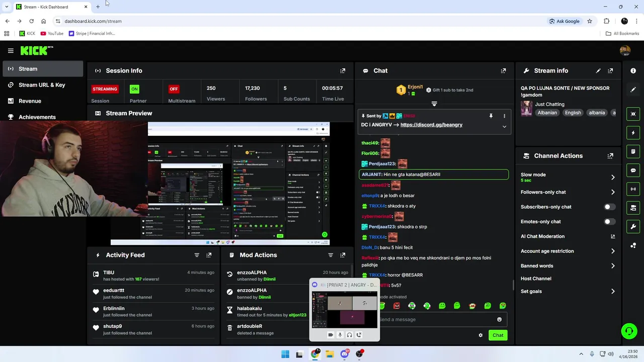Open Stream URL & Key page
The height and width of the screenshot is (362, 644).
click(x=43, y=85)
